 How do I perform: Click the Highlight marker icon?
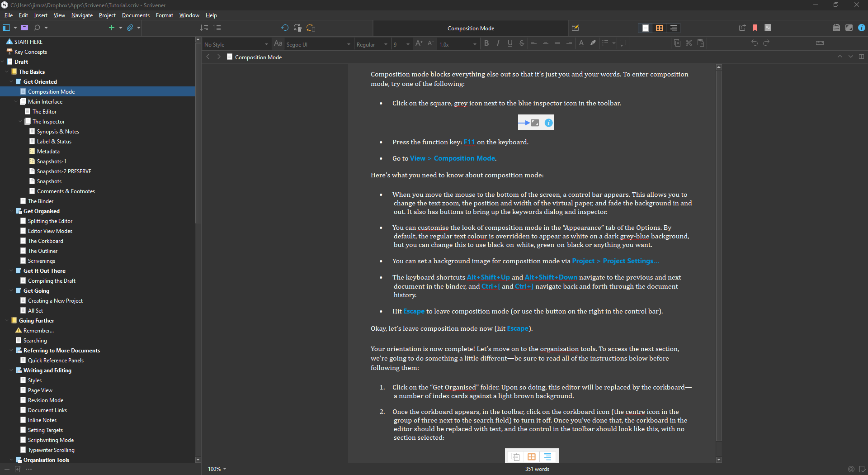[593, 43]
